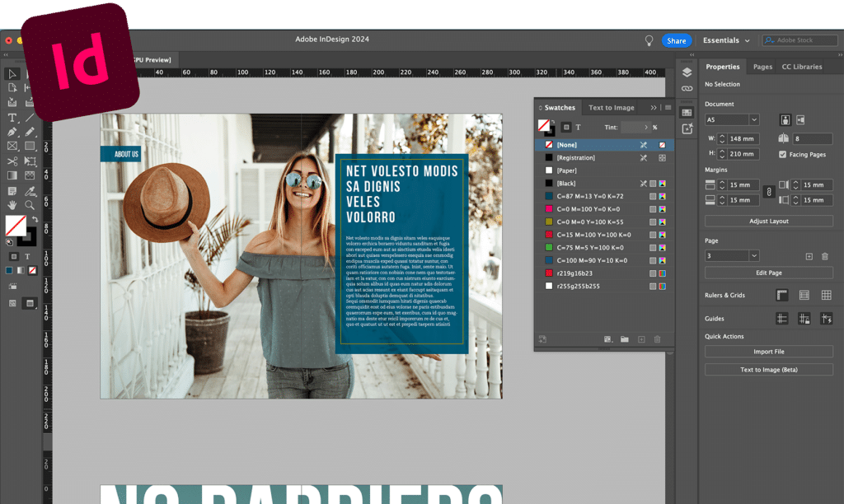Select the Content Collector tool
This screenshot has width=844, height=504.
(x=12, y=102)
